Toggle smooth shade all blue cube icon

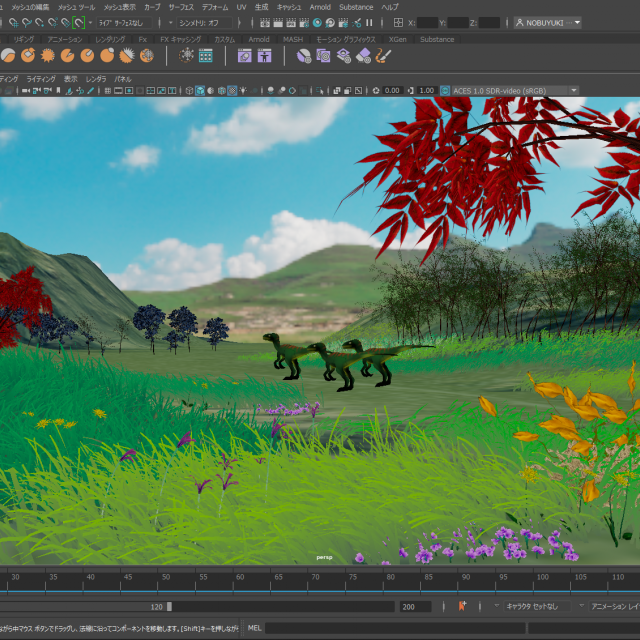(200, 91)
